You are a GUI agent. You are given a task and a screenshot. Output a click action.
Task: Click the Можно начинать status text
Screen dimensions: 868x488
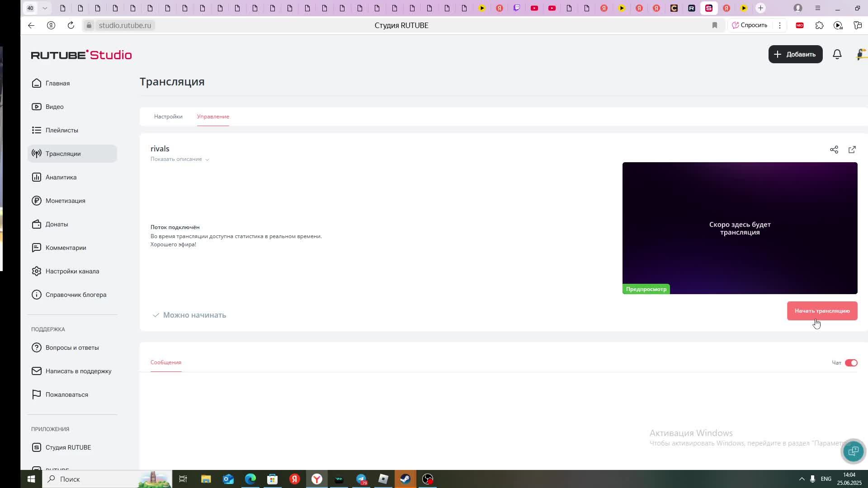(194, 315)
